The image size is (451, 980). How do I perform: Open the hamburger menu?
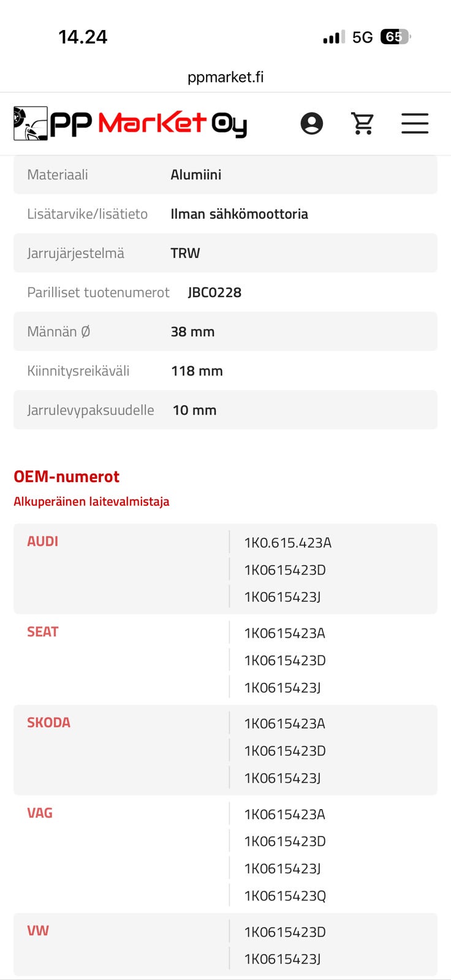(415, 124)
